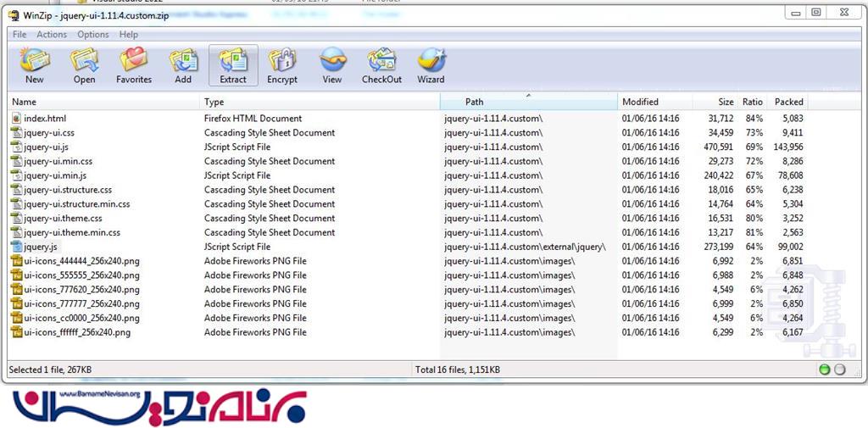Screen dimensions: 868x428
Task: Open the Options menu
Action: tap(93, 35)
